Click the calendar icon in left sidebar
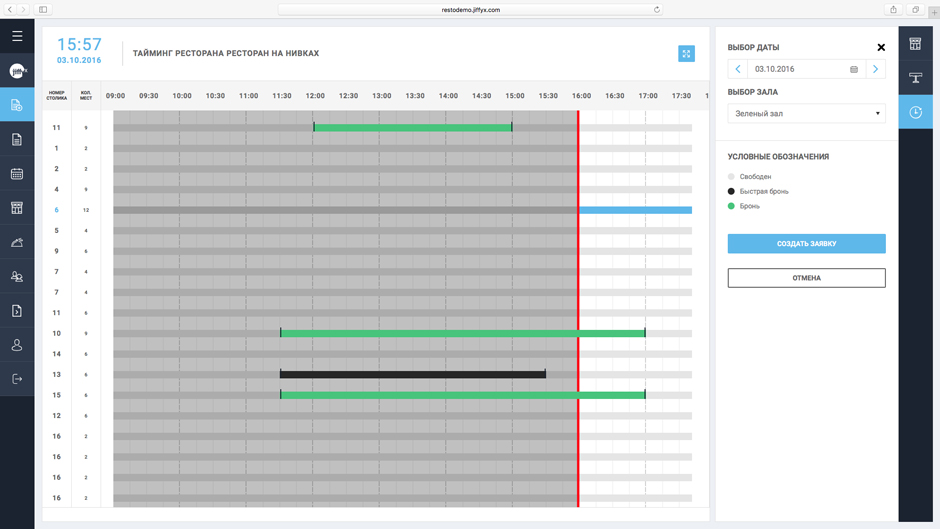This screenshot has width=940, height=529. pos(17,174)
